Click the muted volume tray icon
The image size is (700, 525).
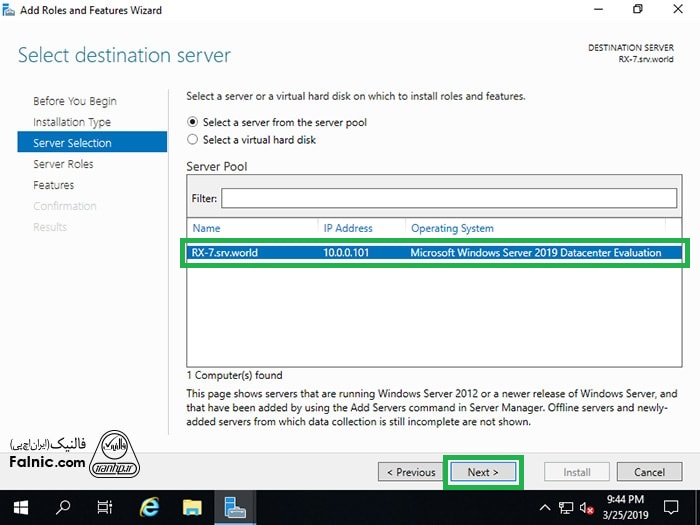(x=587, y=507)
